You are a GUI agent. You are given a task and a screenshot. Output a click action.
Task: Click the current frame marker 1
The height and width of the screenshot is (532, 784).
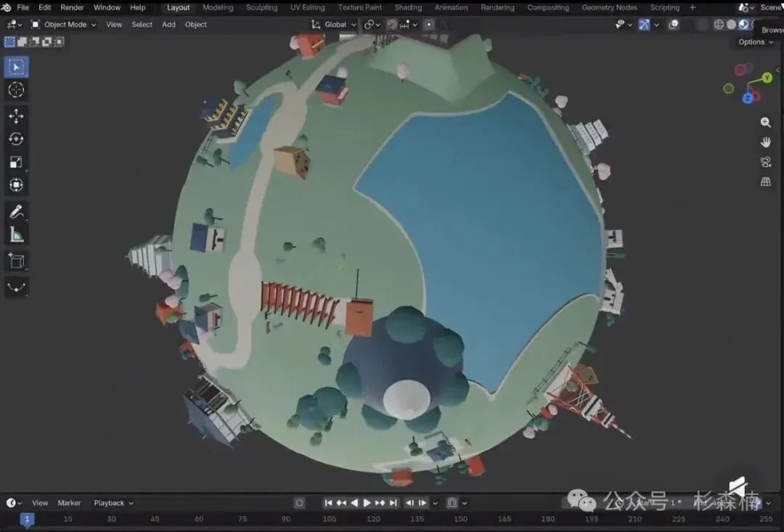click(27, 519)
